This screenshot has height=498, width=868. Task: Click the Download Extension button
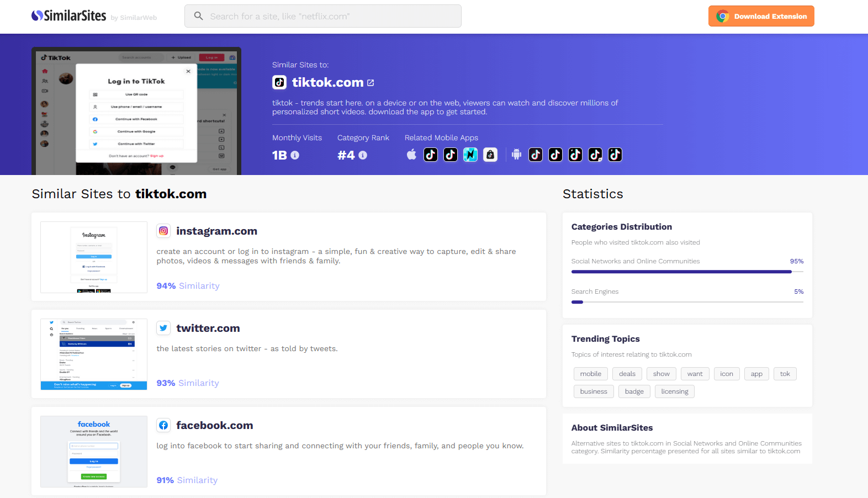pyautogui.click(x=761, y=16)
